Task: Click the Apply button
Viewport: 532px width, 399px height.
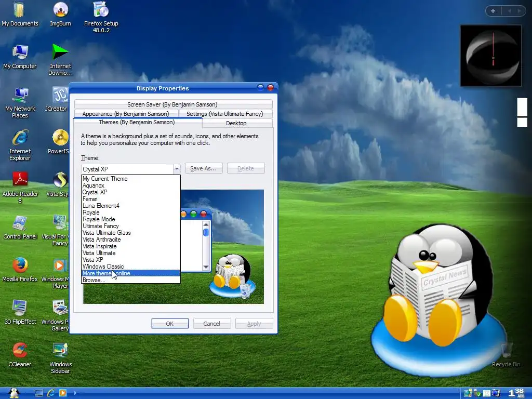Action: 254,324
